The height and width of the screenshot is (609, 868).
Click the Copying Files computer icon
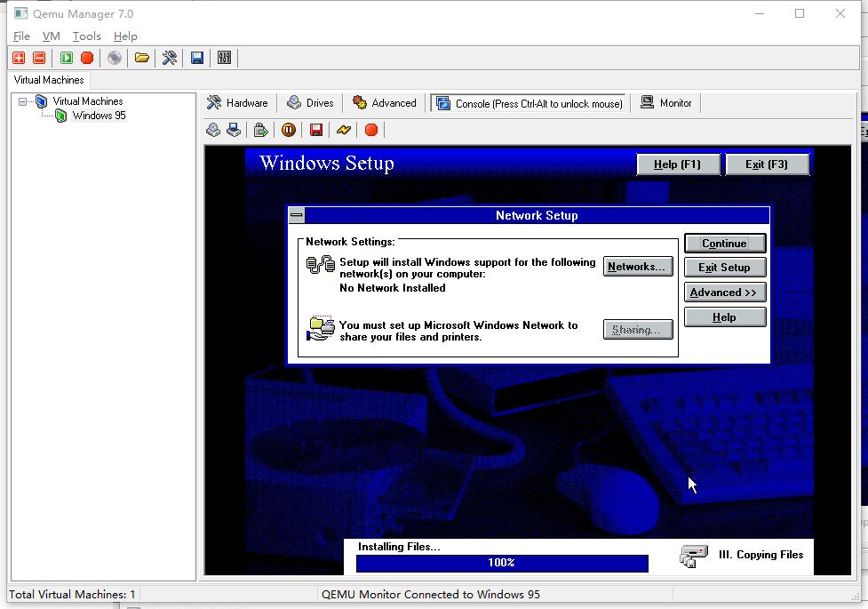pyautogui.click(x=694, y=557)
